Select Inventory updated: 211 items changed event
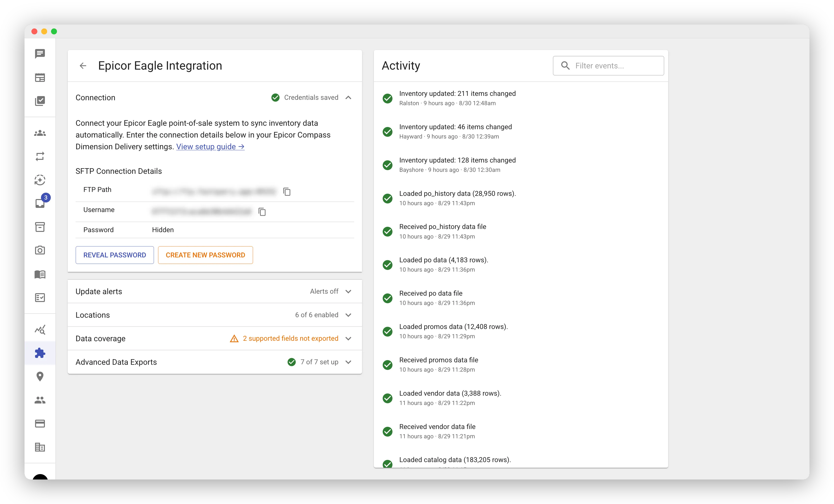 click(521, 98)
